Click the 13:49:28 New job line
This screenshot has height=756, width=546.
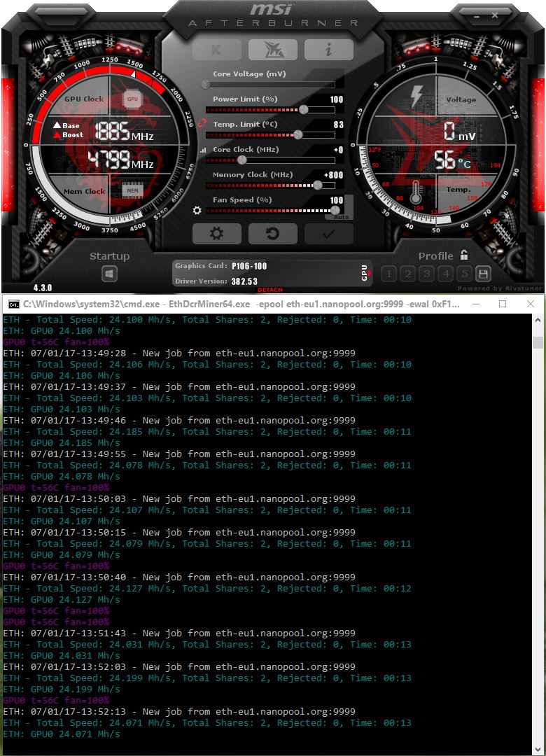point(179,353)
